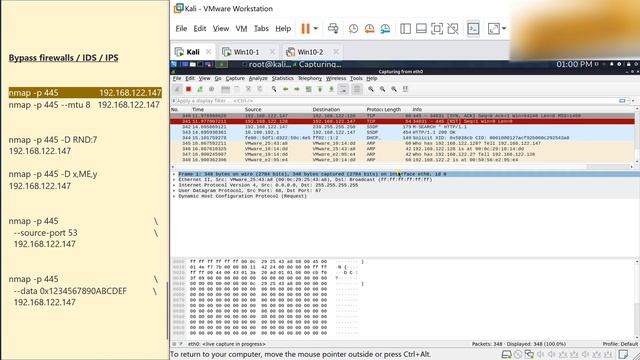Enter full screen mode via VMware toolbar icon

[437, 29]
